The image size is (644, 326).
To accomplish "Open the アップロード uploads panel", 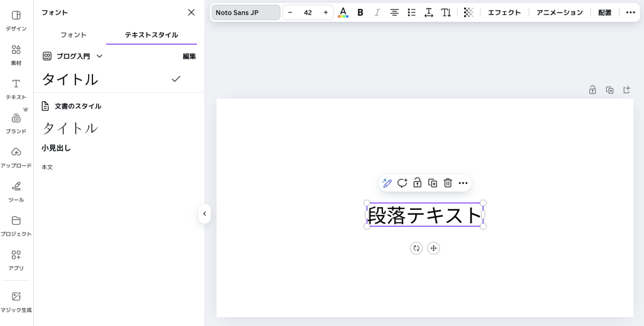I will [x=16, y=157].
